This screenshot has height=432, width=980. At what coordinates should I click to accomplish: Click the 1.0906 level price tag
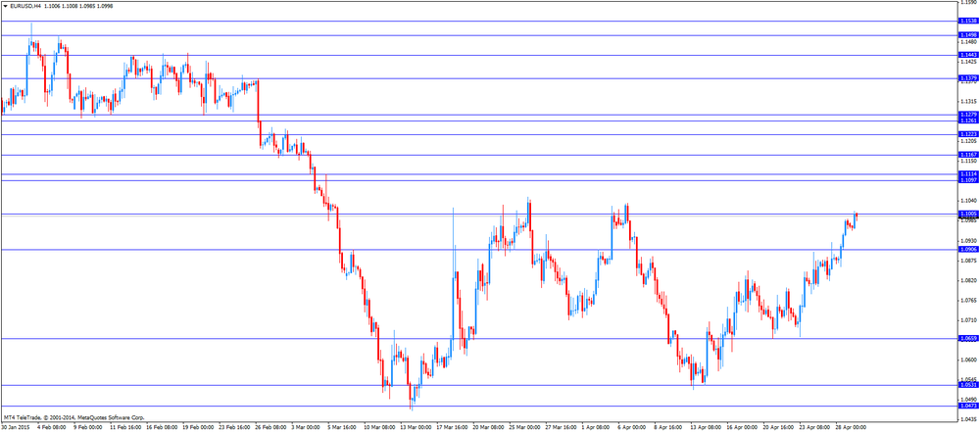(967, 250)
